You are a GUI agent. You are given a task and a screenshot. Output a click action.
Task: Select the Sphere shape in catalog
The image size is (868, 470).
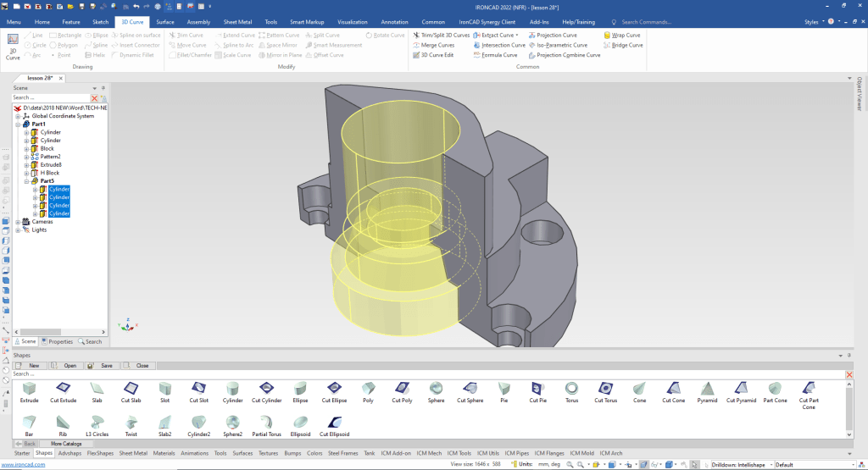click(436, 388)
